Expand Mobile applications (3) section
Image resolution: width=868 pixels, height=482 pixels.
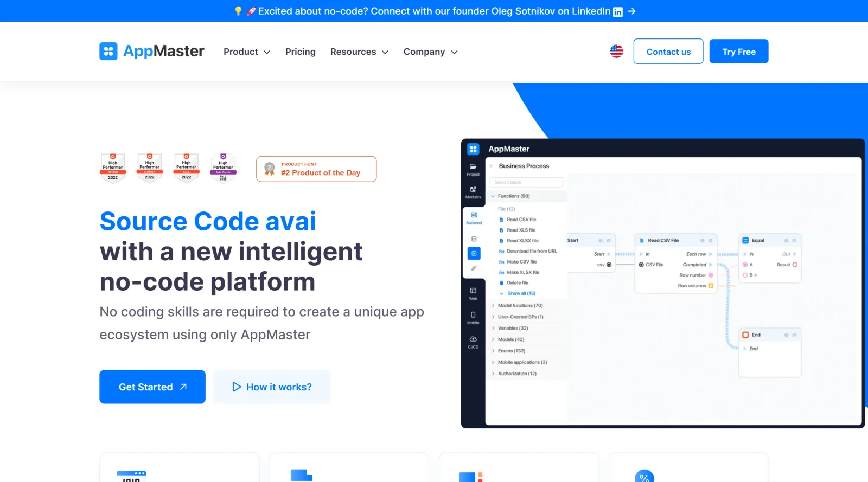(x=527, y=362)
